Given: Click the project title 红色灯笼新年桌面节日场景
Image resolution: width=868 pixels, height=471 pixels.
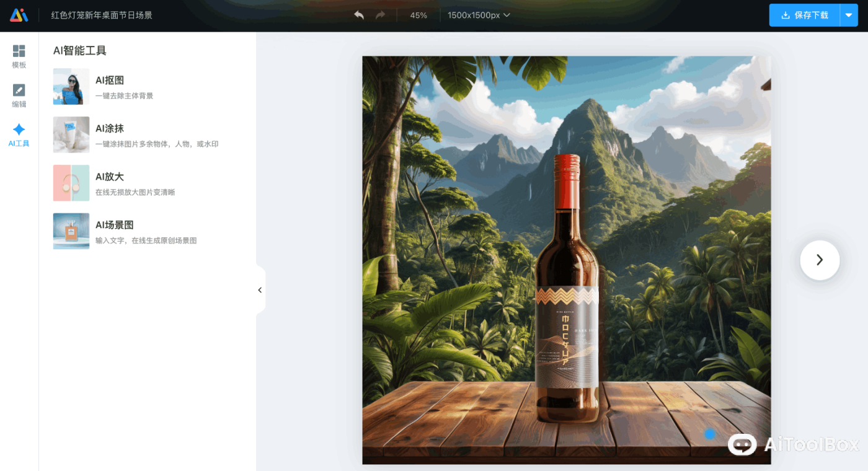Looking at the screenshot, I should tap(102, 15).
